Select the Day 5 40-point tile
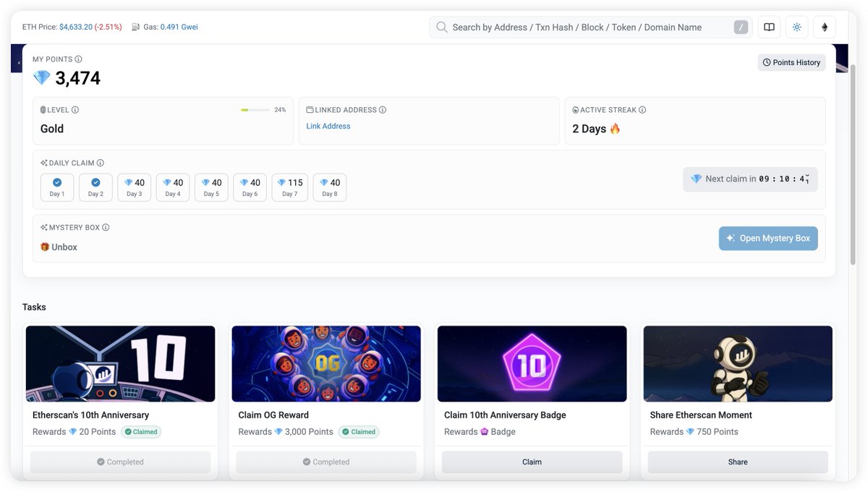This screenshot has width=868, height=492. click(x=211, y=187)
